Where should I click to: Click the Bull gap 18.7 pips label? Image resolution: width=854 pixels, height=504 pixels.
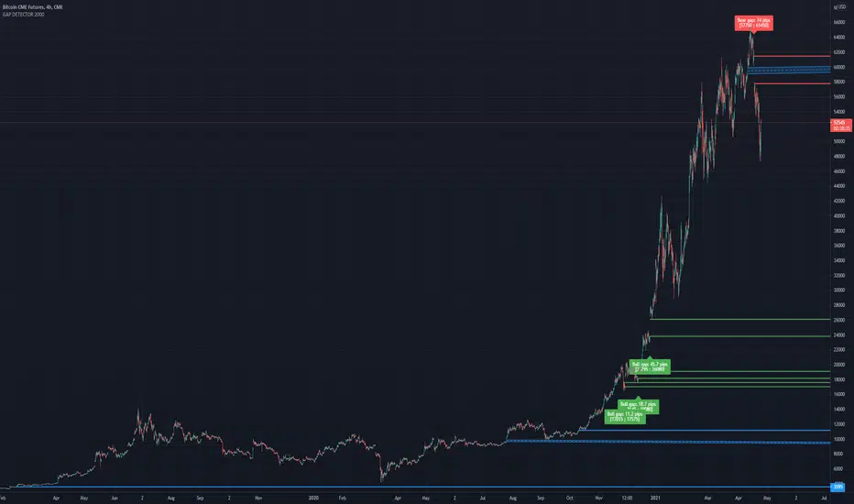point(639,407)
